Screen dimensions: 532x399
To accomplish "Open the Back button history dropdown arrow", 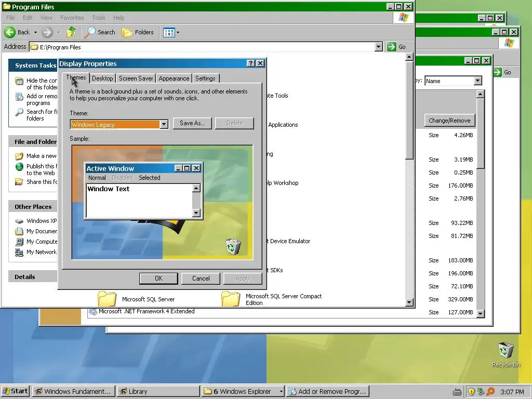I will pos(35,33).
